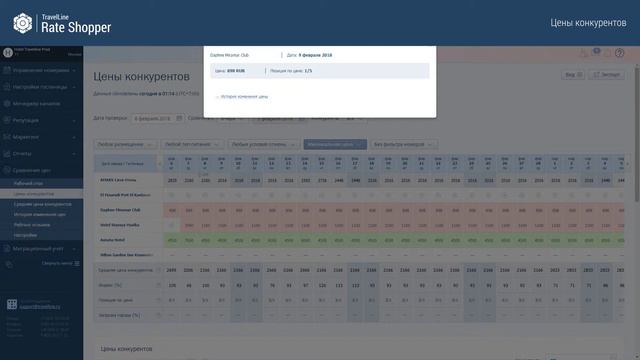Click the Настройки гостиницы sidebar icon
The image size is (640, 360).
pos(7,87)
